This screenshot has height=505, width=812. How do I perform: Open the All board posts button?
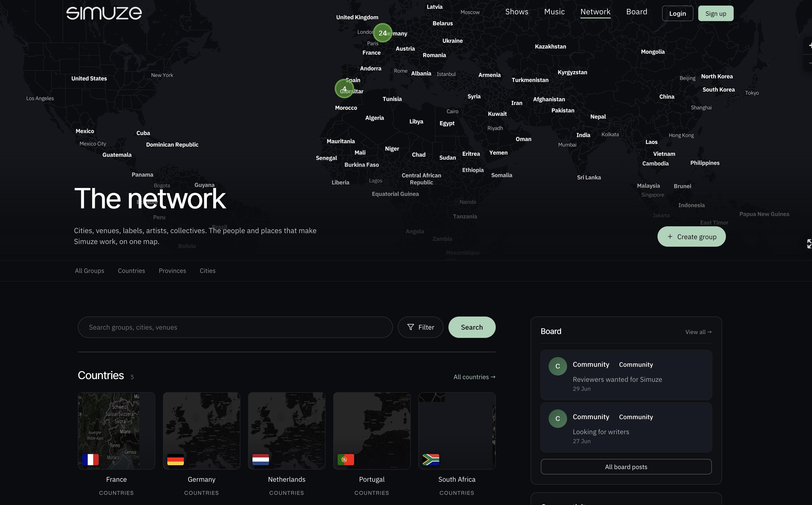click(626, 467)
